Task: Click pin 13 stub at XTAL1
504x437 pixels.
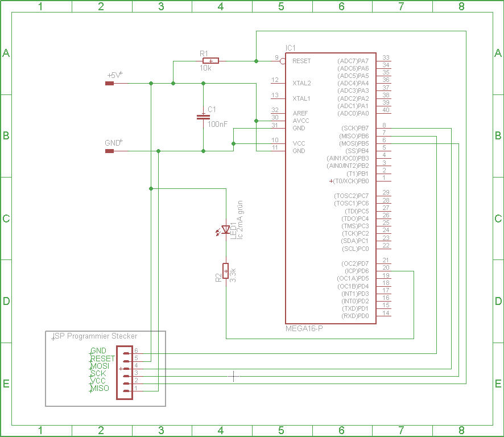Action: (278, 98)
